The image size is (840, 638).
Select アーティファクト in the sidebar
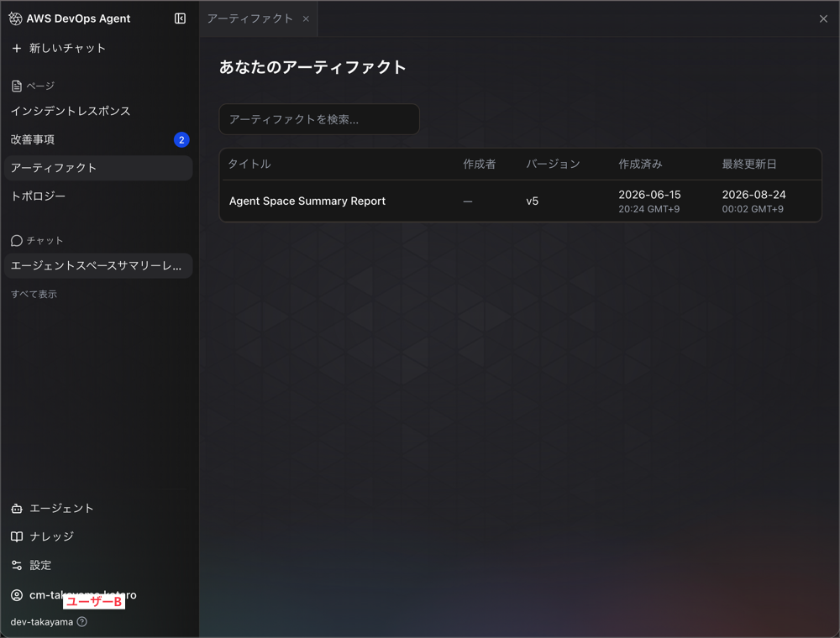click(x=98, y=168)
